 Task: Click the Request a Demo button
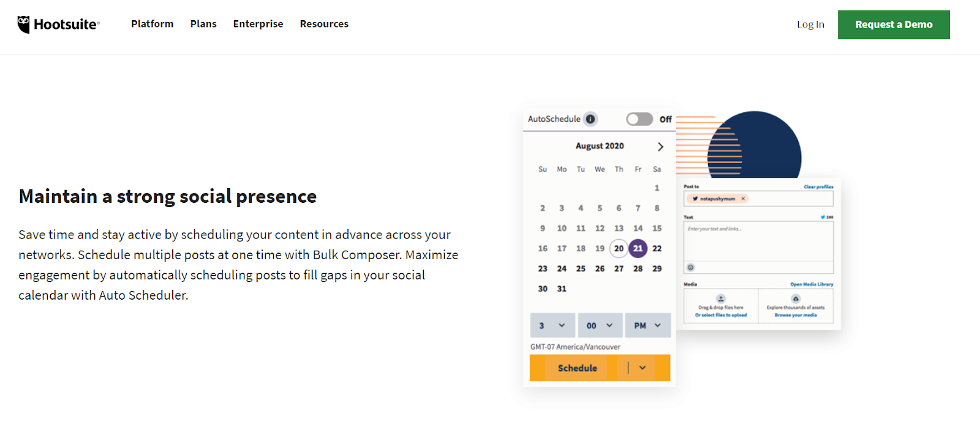[x=893, y=25]
